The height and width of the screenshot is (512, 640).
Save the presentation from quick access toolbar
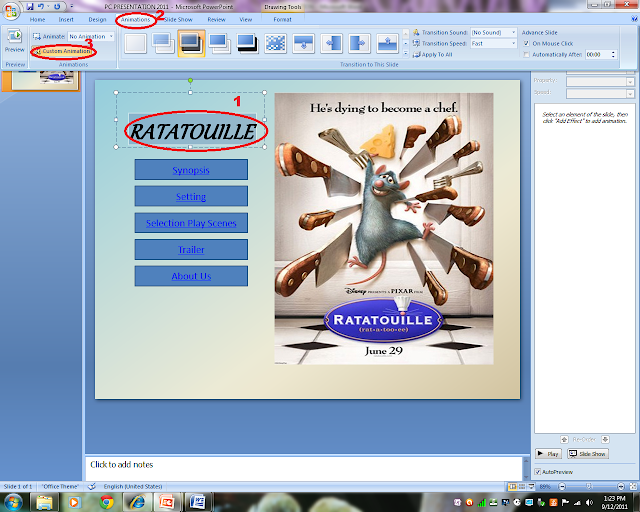click(x=30, y=7)
